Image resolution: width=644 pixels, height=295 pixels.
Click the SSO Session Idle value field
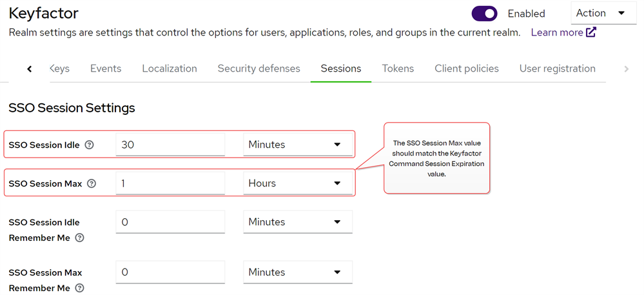[170, 145]
